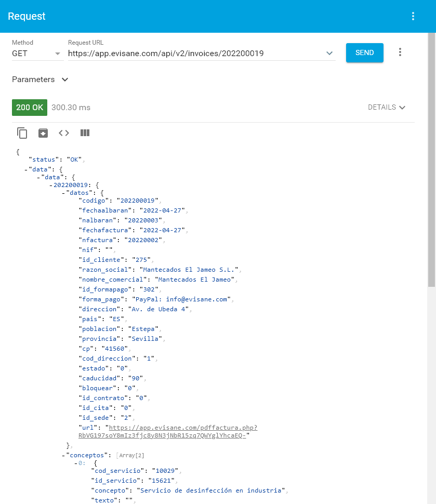436x504 pixels.
Task: Expand response DETAILS
Action: (386, 107)
